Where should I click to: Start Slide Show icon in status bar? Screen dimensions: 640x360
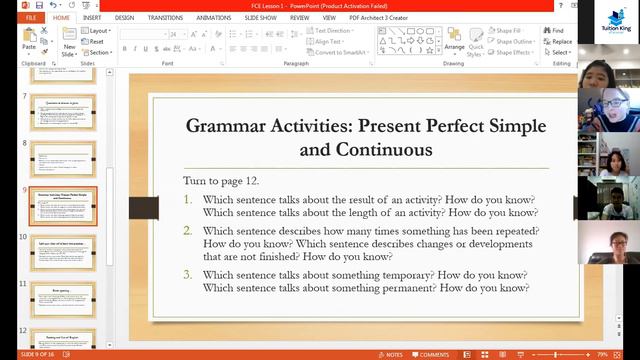(520, 355)
